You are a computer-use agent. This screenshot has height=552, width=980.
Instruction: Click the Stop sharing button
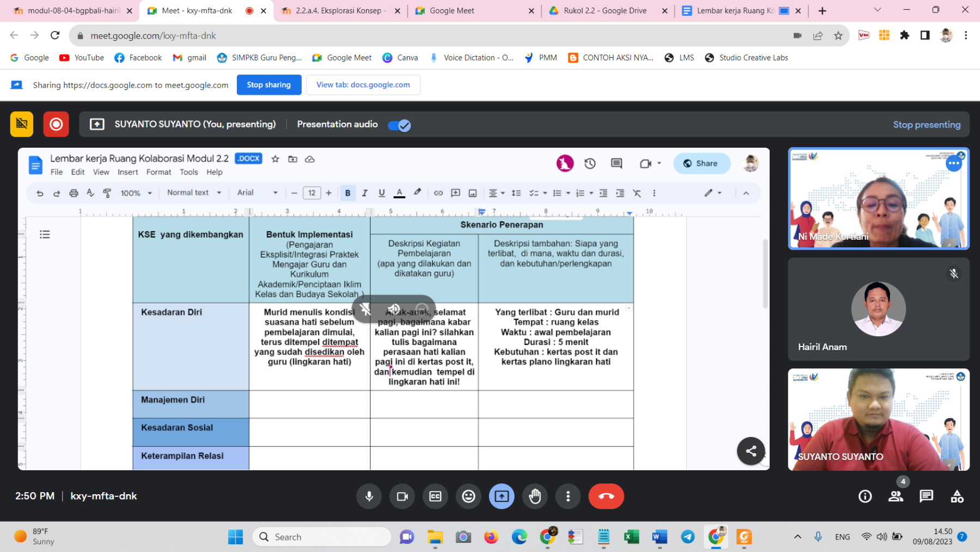[x=268, y=85]
